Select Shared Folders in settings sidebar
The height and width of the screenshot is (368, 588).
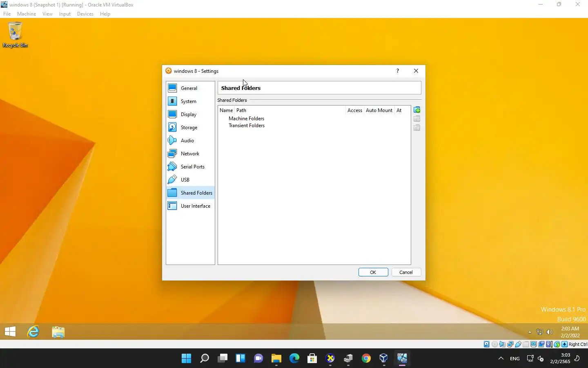click(x=190, y=193)
